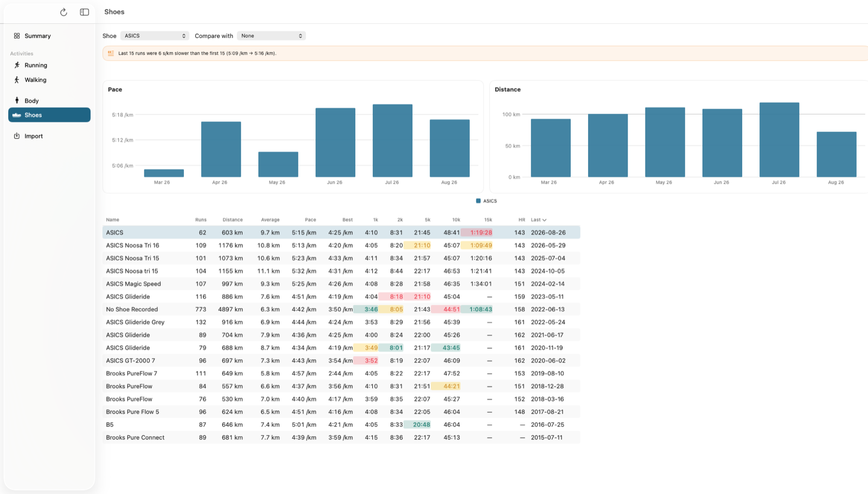
Task: Select the No Shoe Recorded row
Action: click(x=341, y=309)
